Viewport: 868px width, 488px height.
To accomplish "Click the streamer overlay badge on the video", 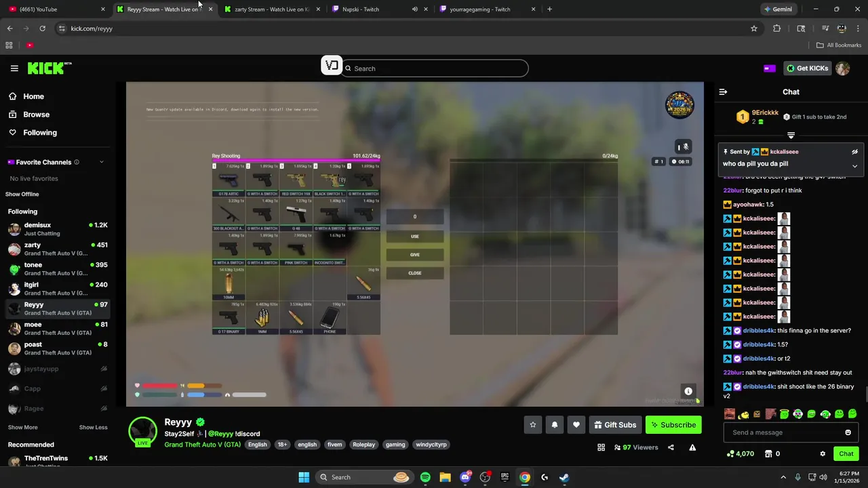I will [x=679, y=105].
